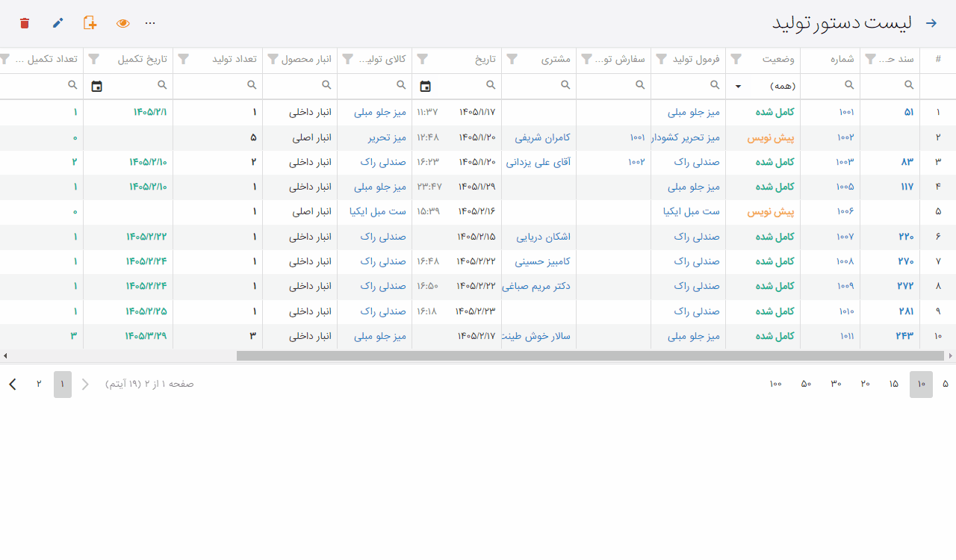Open product link میز تحریر in row 2

[387, 137]
